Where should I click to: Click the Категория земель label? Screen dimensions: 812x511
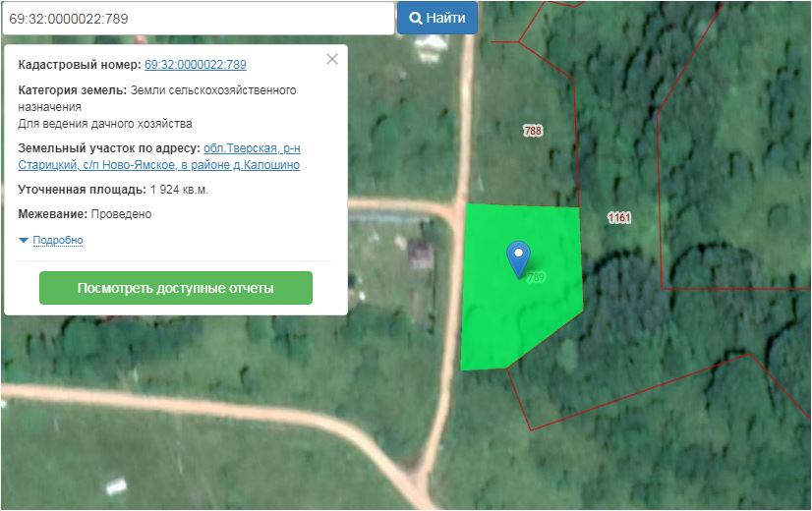coord(73,90)
